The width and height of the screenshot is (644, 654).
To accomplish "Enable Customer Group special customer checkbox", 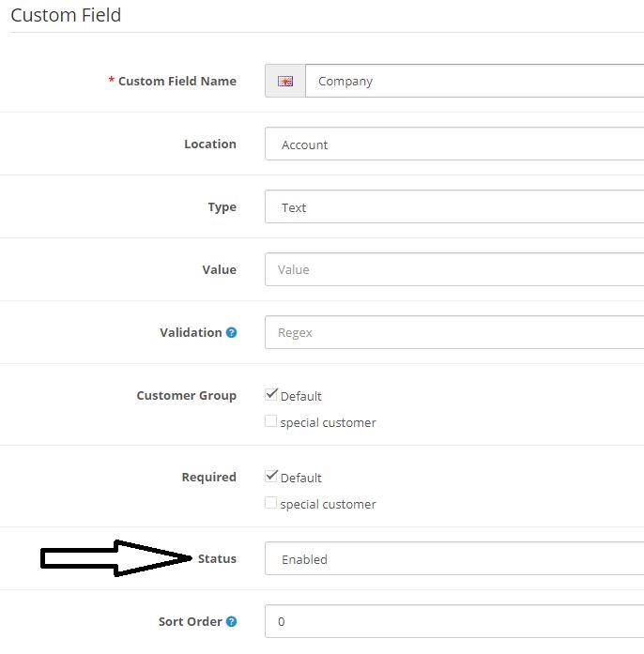I will point(271,421).
